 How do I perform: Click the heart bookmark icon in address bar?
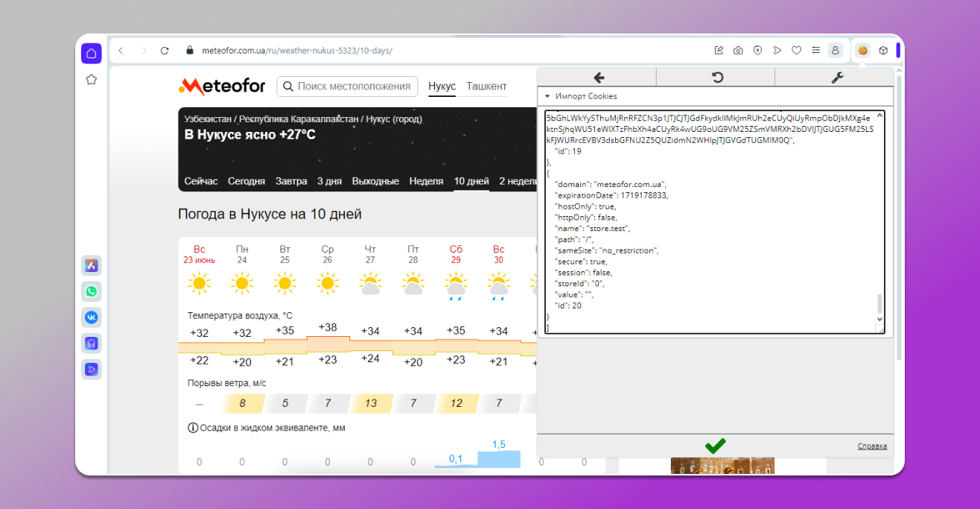796,51
